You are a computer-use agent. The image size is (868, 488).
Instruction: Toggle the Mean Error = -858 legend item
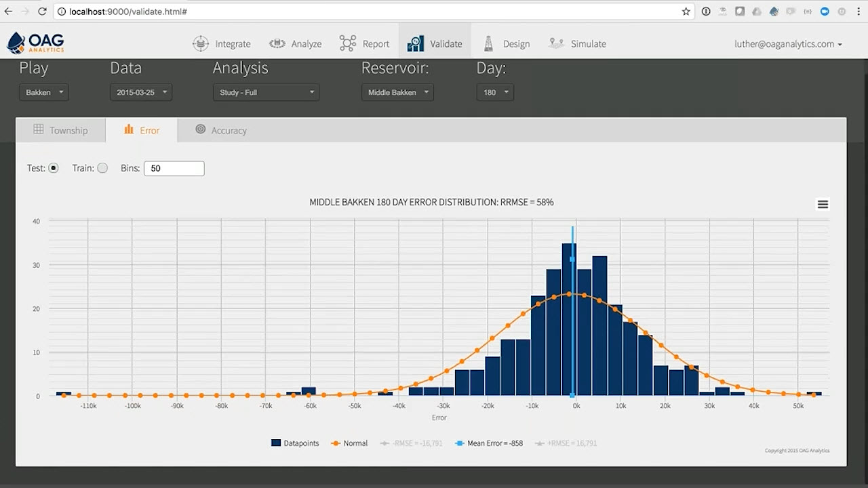pyautogui.click(x=488, y=443)
